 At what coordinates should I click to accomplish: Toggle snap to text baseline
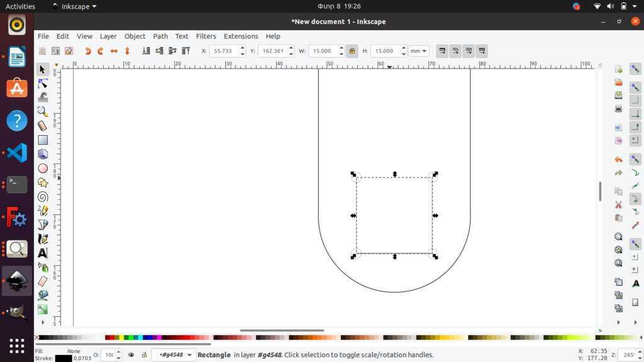[635, 283]
